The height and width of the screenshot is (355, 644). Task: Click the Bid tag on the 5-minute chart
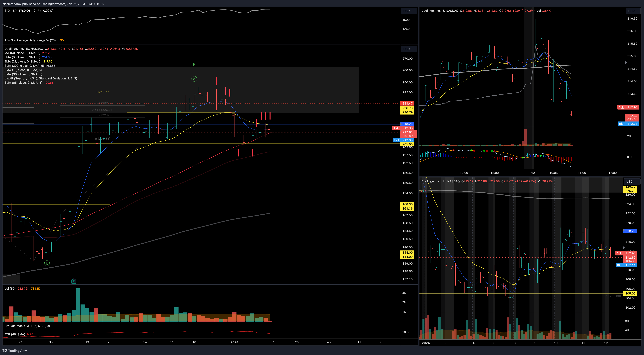click(621, 124)
